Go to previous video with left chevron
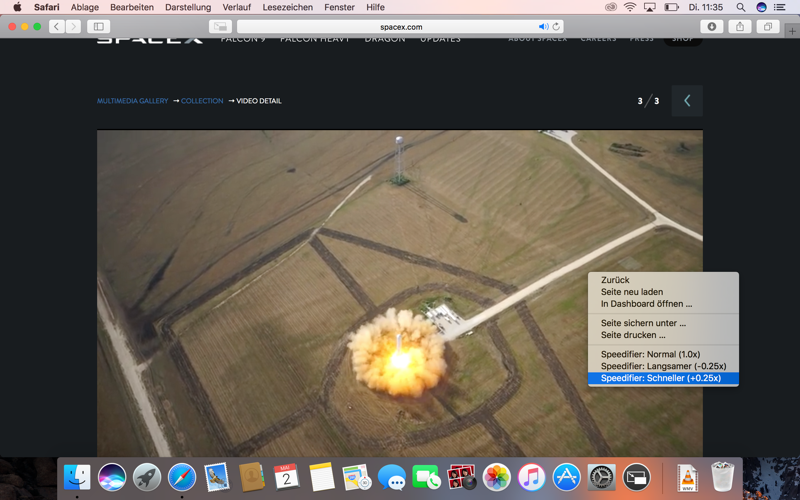 click(x=687, y=101)
